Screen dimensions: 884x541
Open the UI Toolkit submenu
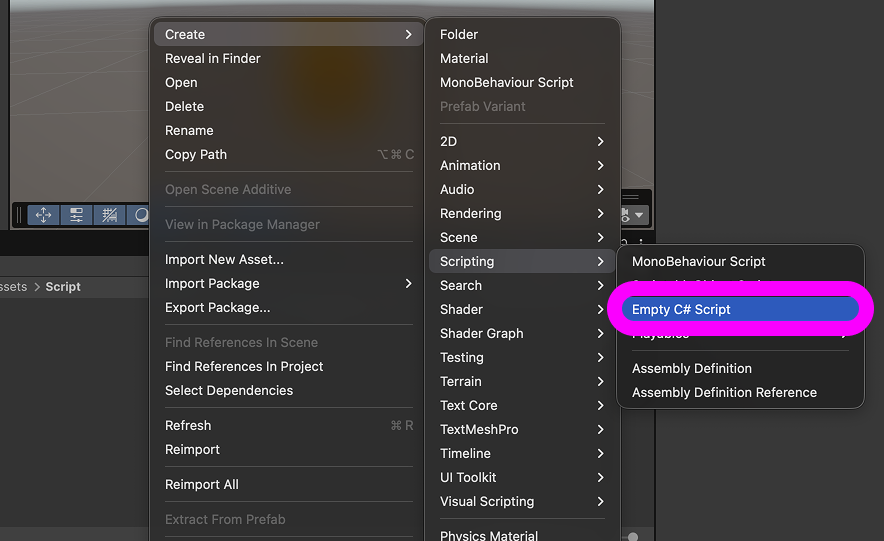point(522,477)
